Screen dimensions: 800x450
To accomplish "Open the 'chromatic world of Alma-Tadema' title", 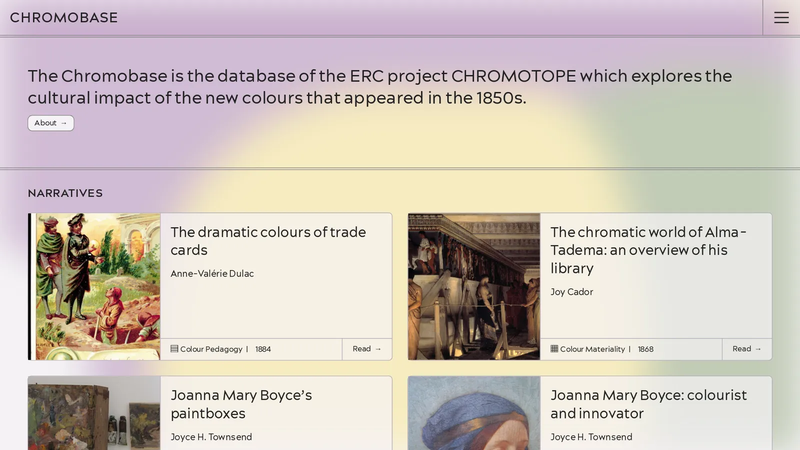I will tap(648, 250).
